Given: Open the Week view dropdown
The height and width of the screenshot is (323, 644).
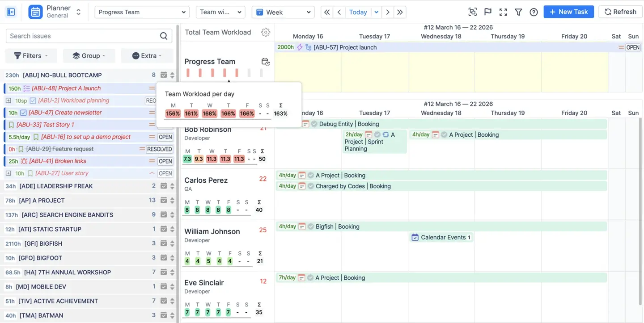Looking at the screenshot, I should 283,12.
